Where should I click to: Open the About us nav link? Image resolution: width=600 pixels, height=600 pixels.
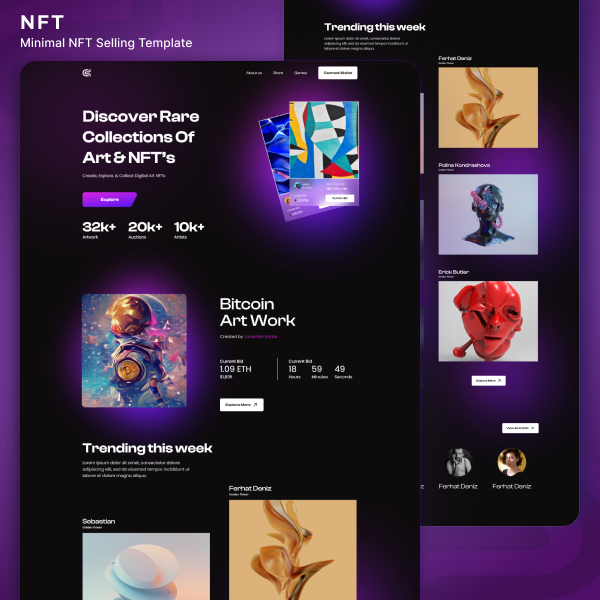click(x=254, y=73)
